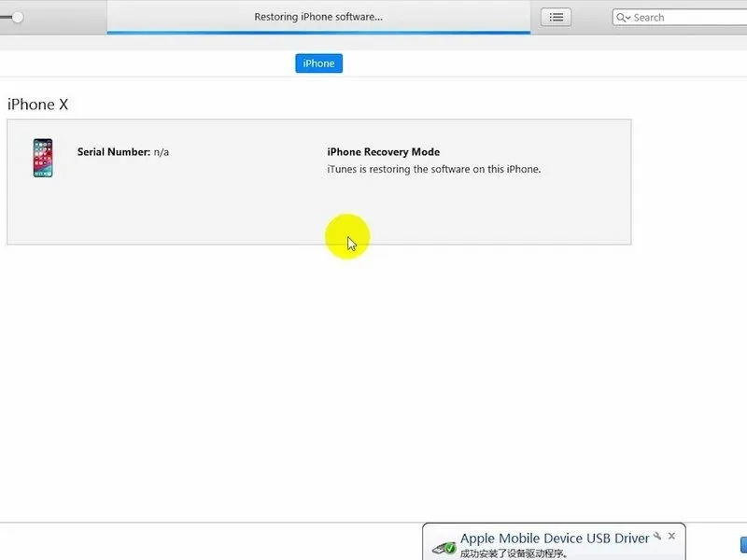Focus the Search input field
Image resolution: width=747 pixels, height=560 pixels.
[x=682, y=17]
